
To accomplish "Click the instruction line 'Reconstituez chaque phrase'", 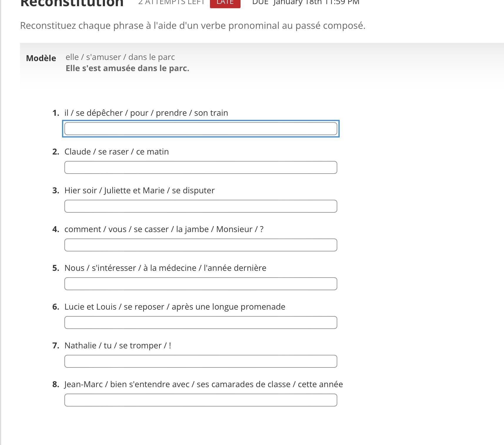I will 193,26.
